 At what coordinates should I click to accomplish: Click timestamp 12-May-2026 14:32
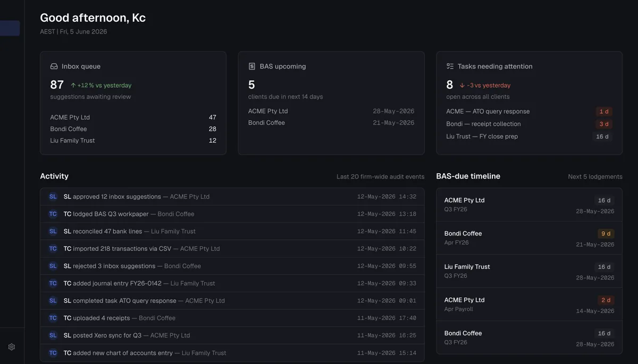click(387, 197)
